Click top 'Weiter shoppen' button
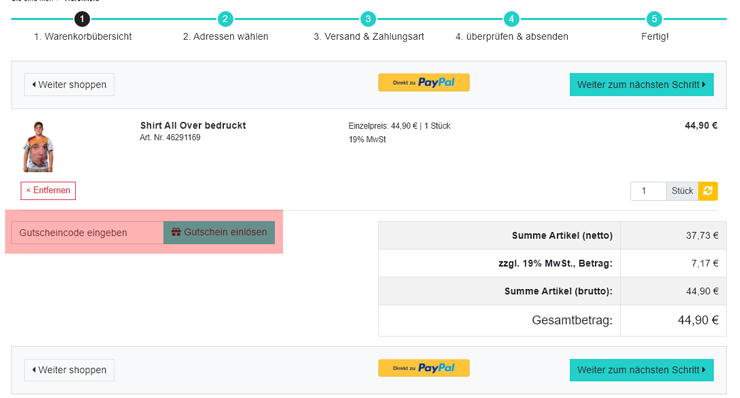The width and height of the screenshot is (740, 398). tap(69, 85)
